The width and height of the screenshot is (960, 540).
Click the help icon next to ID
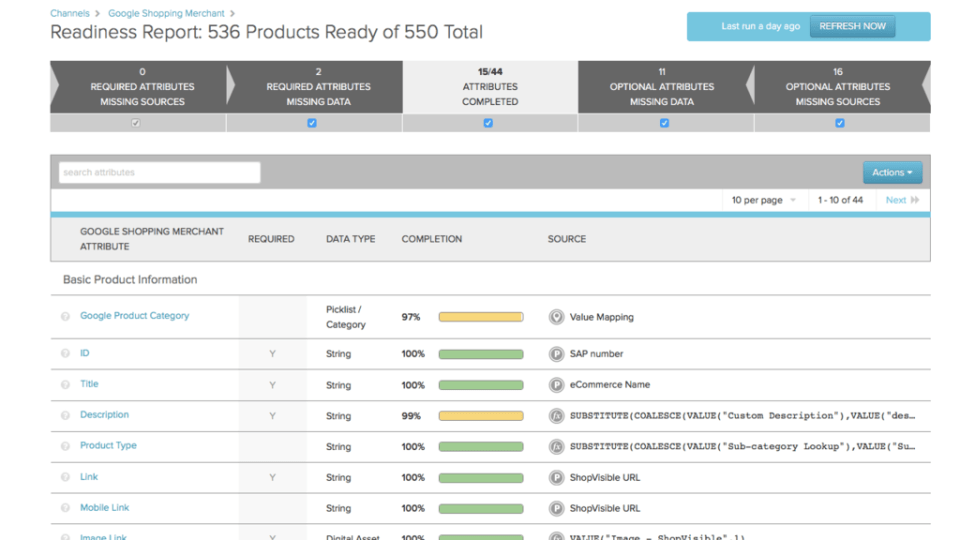(66, 354)
